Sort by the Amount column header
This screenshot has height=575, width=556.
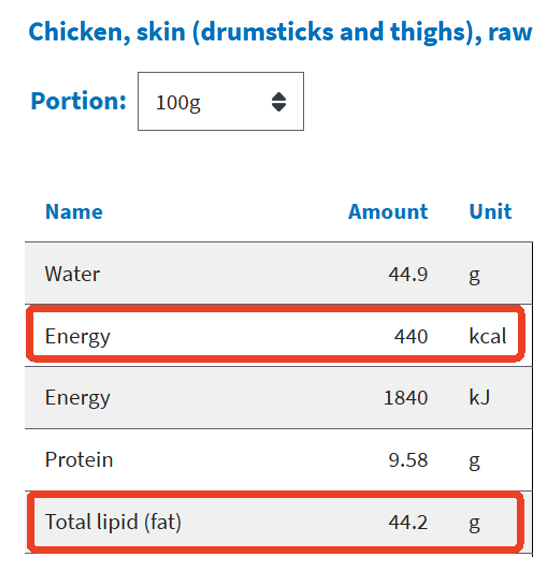tap(388, 212)
